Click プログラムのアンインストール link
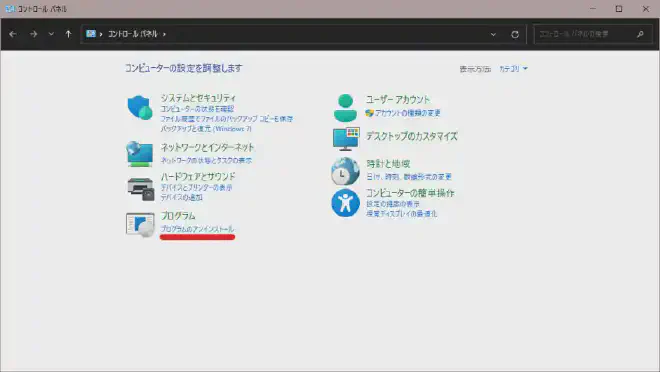 pyautogui.click(x=197, y=229)
